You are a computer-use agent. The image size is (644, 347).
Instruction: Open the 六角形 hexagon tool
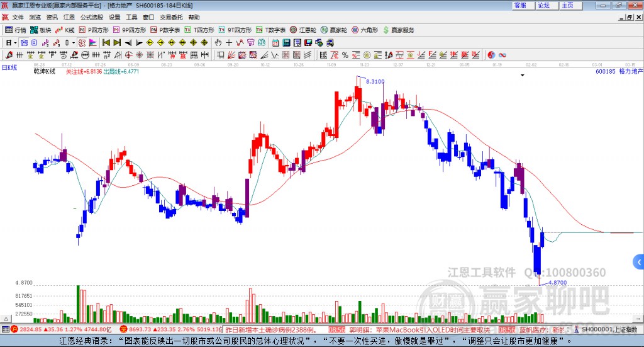click(x=365, y=30)
